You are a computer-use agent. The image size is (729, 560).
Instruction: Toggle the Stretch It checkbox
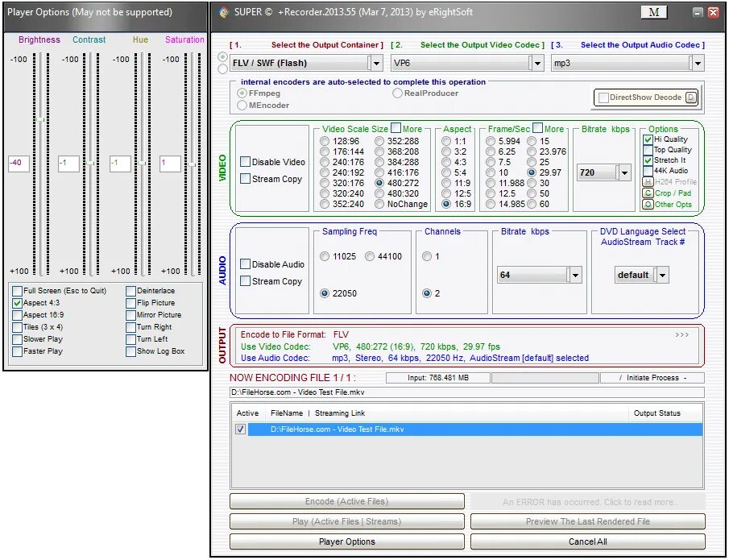coord(648,160)
